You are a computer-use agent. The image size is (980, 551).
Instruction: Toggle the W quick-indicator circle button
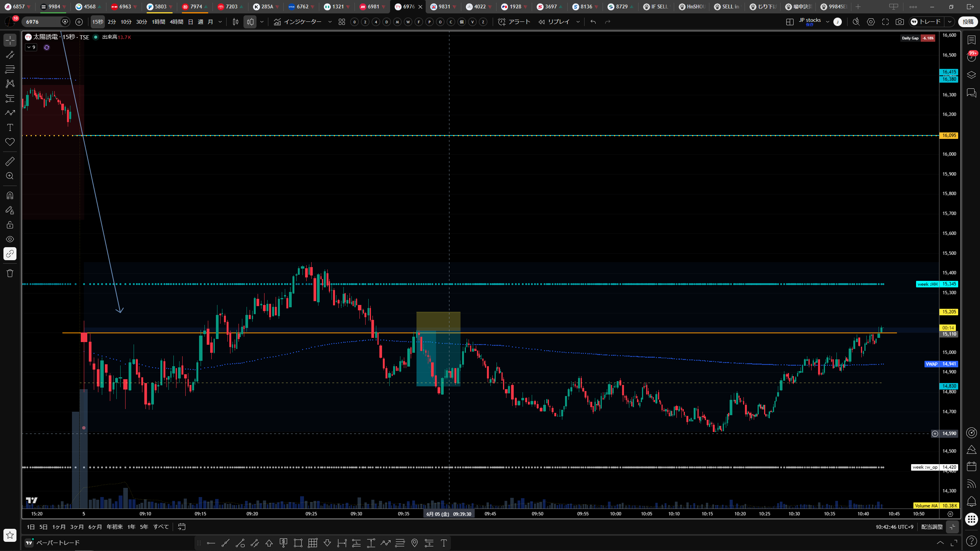coord(408,22)
